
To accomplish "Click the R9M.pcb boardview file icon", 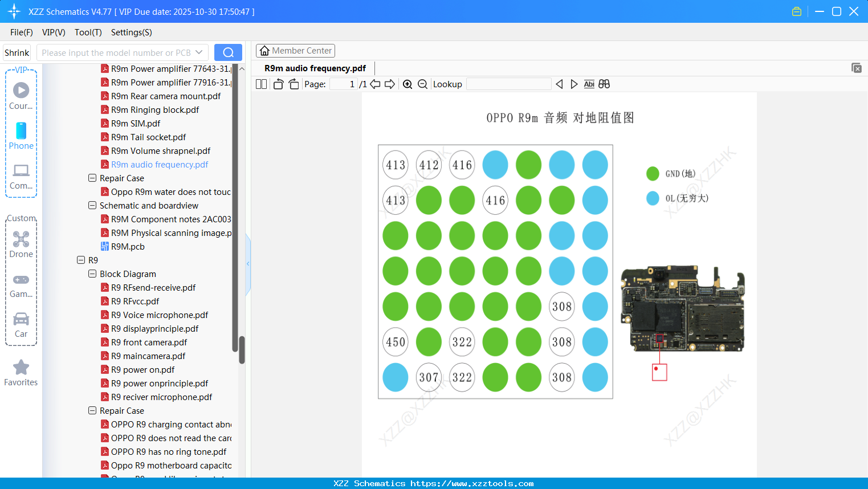I will pos(105,246).
